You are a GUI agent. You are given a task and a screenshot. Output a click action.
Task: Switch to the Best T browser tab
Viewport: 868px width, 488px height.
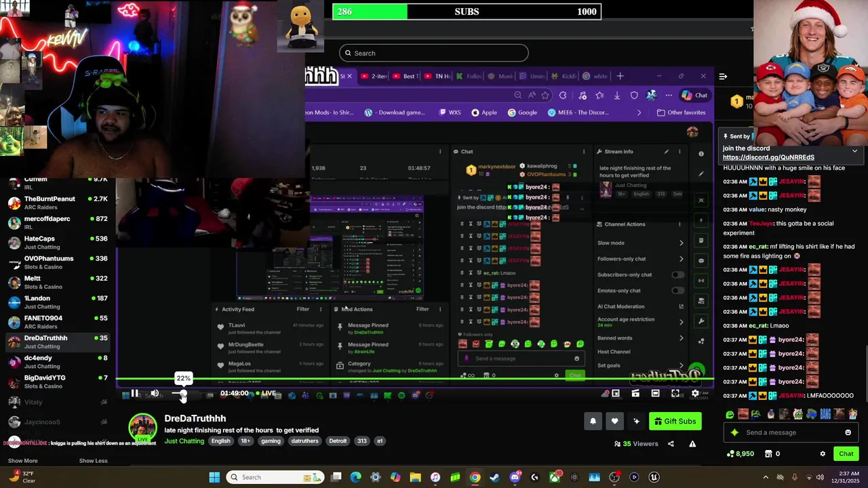click(404, 77)
